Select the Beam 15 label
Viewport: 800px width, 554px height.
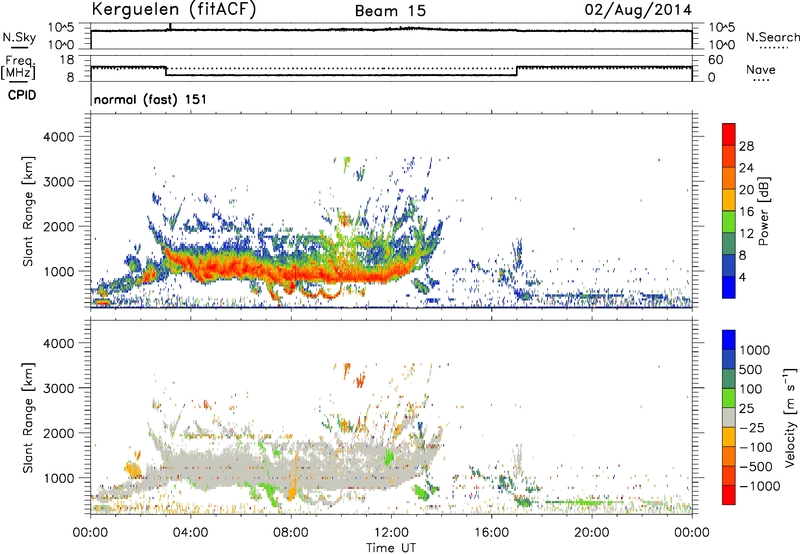(x=390, y=11)
